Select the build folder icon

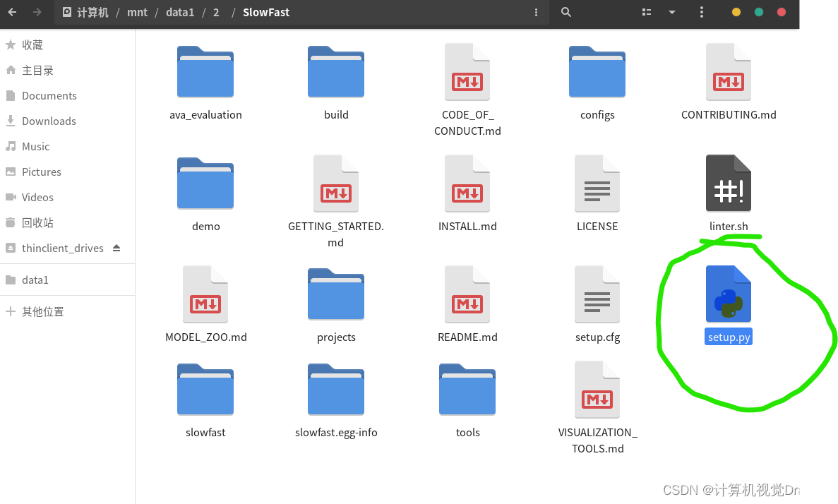[x=335, y=71]
